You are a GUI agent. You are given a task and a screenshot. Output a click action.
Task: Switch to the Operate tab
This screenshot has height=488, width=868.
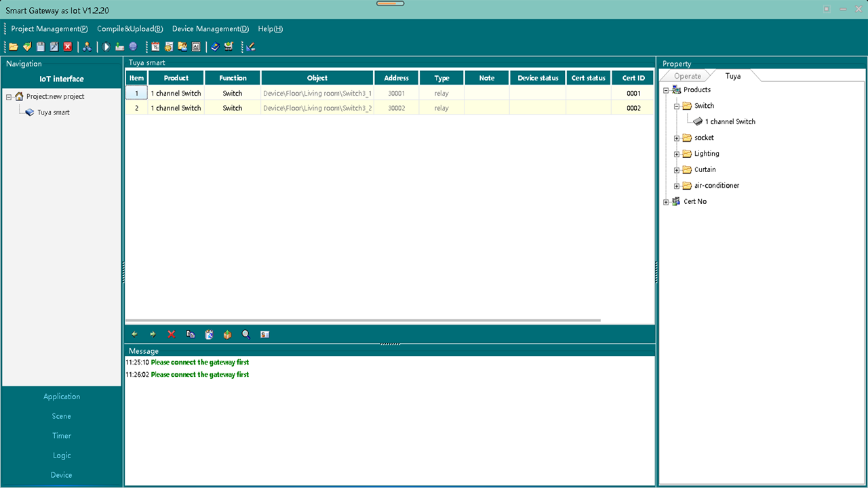pos(688,76)
